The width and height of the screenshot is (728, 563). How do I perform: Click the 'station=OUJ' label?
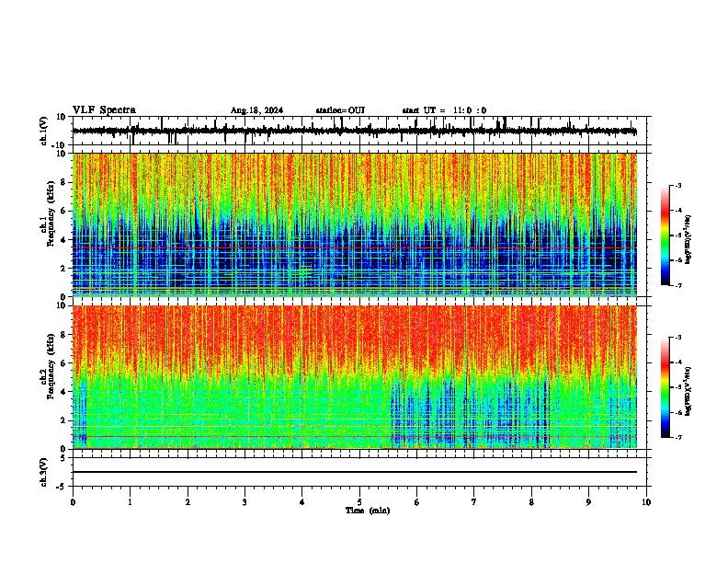[340, 110]
